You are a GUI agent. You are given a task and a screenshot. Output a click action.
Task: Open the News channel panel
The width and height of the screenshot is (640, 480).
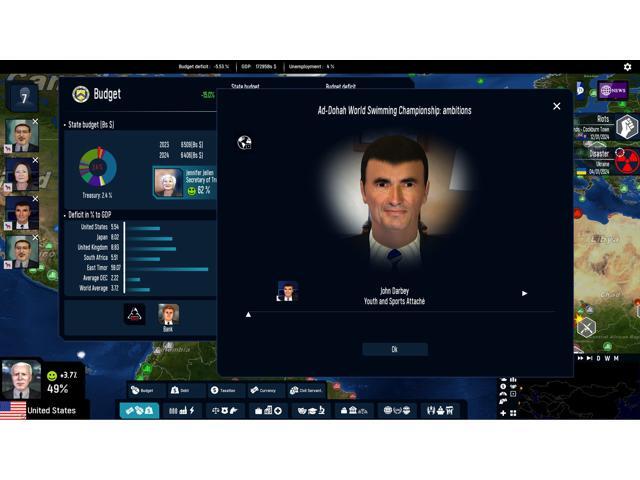pyautogui.click(x=613, y=90)
